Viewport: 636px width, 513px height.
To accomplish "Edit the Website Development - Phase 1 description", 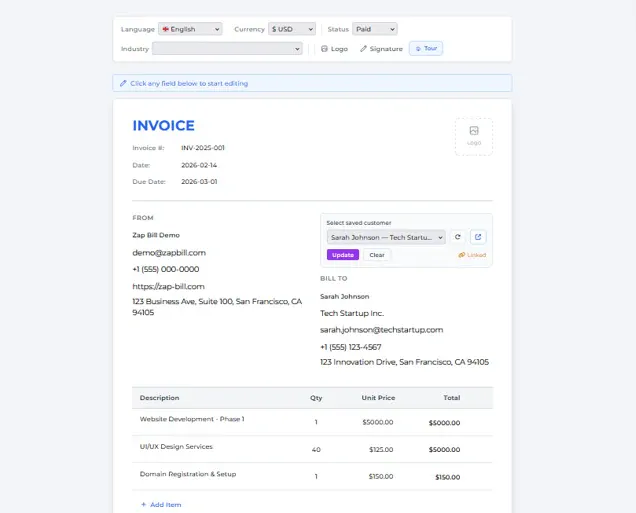I will pyautogui.click(x=192, y=419).
